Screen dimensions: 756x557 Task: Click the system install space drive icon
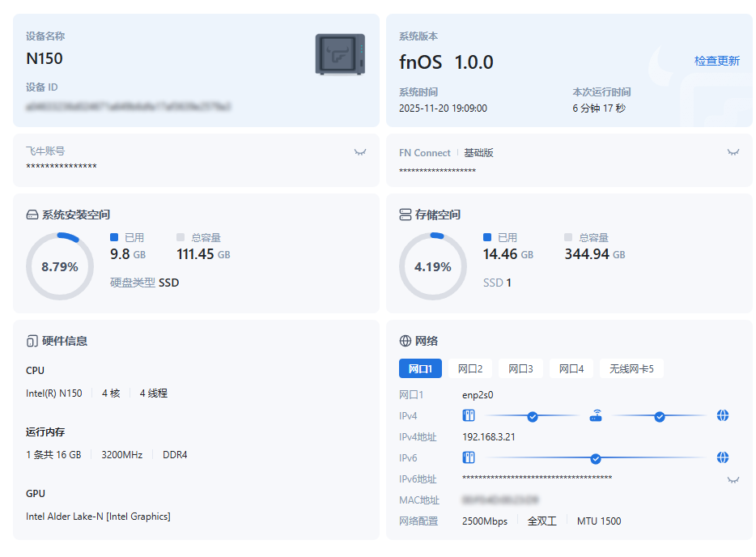pos(32,215)
